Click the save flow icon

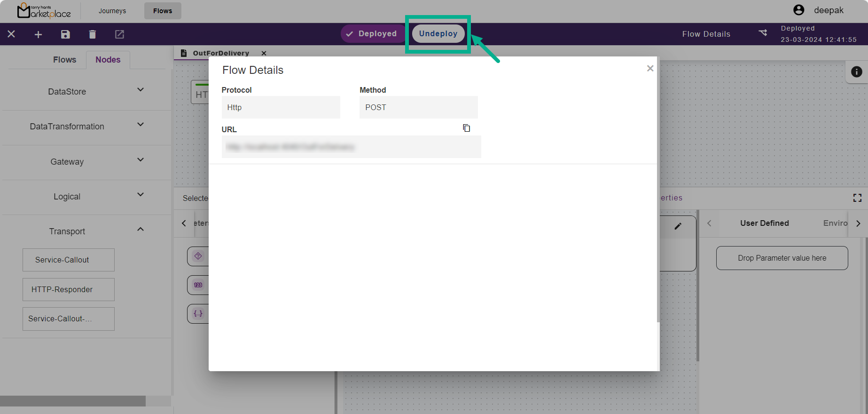[65, 34]
